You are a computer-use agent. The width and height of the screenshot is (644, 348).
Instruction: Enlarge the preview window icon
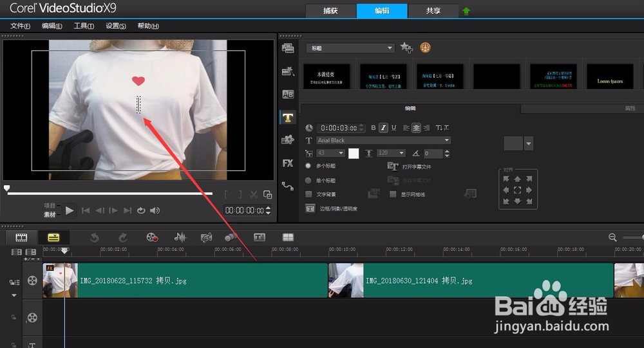[x=267, y=194]
